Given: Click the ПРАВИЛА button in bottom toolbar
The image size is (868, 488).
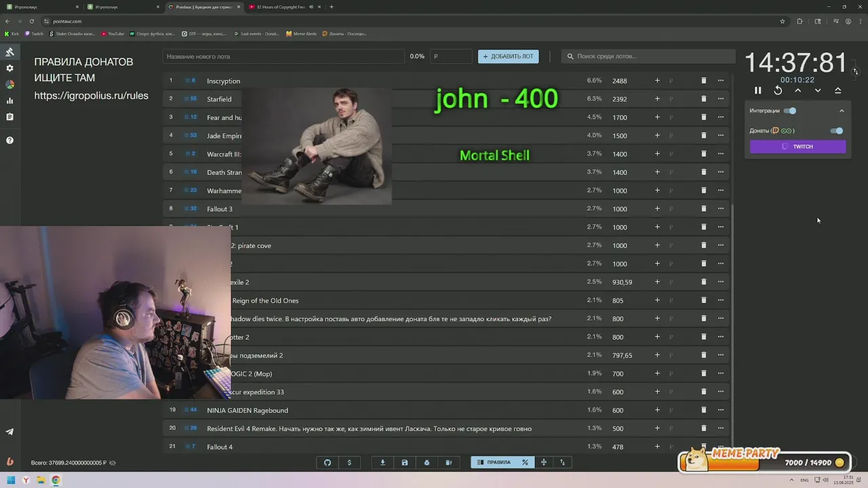Looking at the screenshot, I should click(494, 462).
